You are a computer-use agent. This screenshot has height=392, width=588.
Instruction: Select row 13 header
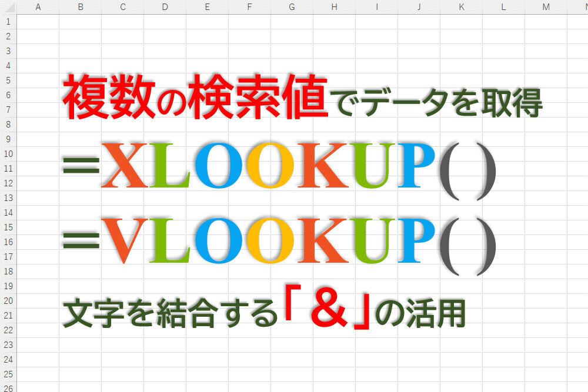pyautogui.click(x=8, y=198)
